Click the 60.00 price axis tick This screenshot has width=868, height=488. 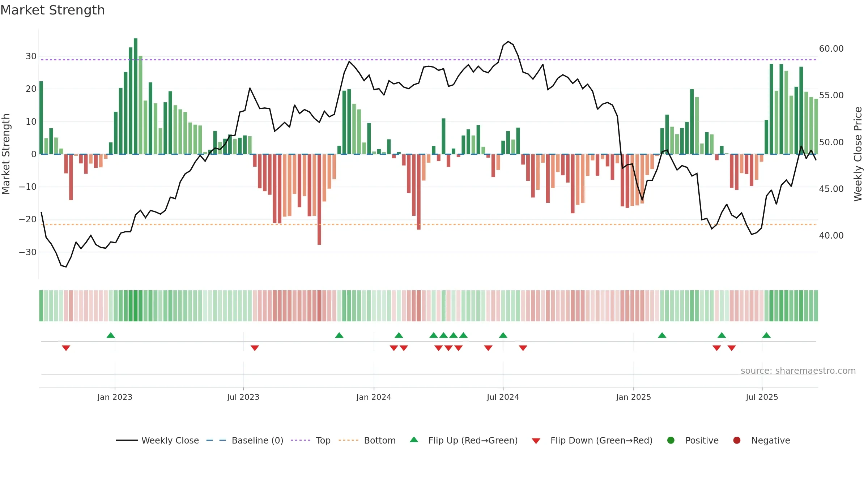pos(831,48)
